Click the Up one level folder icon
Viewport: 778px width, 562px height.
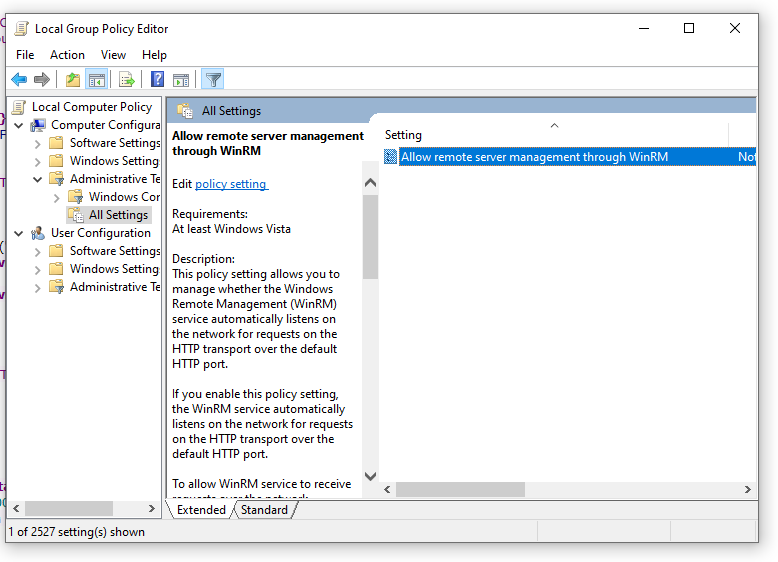pyautogui.click(x=73, y=79)
